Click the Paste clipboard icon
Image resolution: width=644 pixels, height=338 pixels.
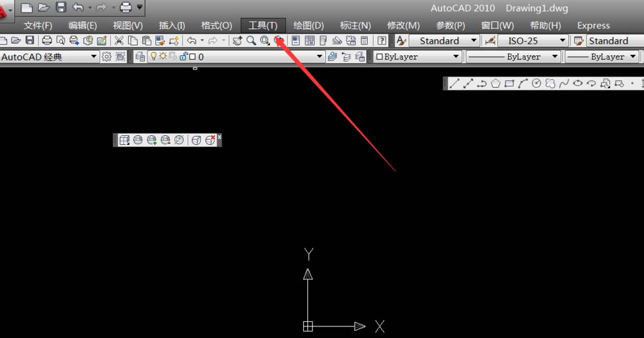[147, 41]
